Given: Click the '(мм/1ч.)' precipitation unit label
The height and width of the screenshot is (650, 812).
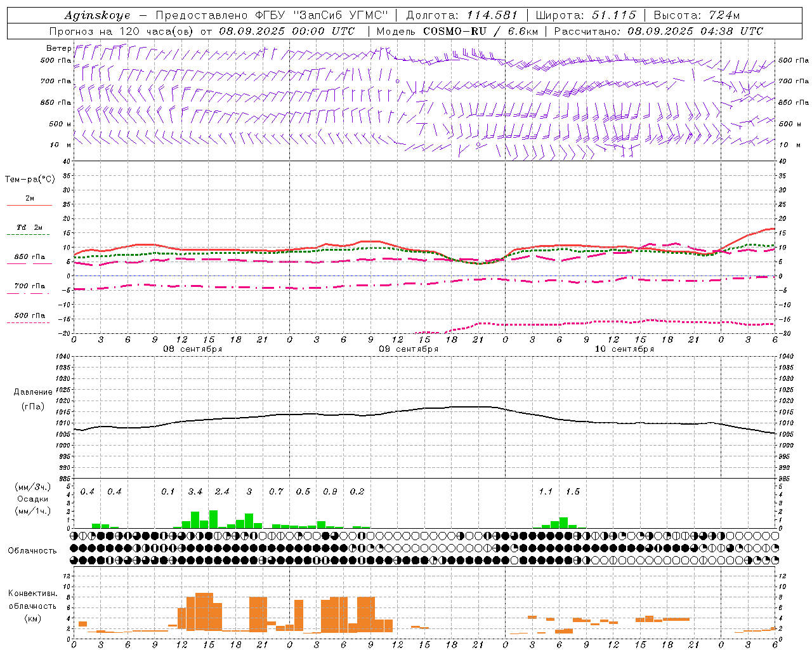Looking at the screenshot, I should [x=33, y=511].
